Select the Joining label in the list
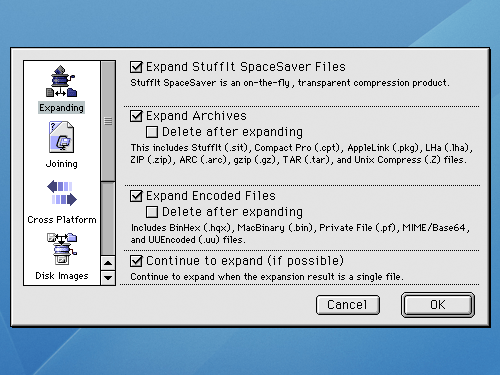This screenshot has width=500, height=375. [x=62, y=164]
